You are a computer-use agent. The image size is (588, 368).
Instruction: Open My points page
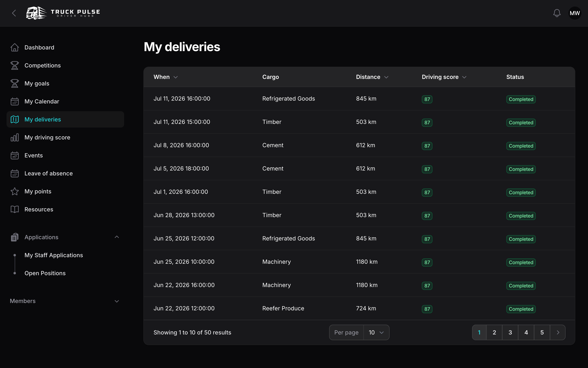coord(65,192)
